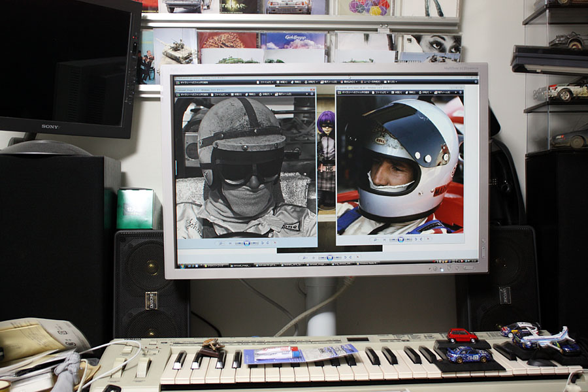Go to next photo in white-helmet window

408,239
